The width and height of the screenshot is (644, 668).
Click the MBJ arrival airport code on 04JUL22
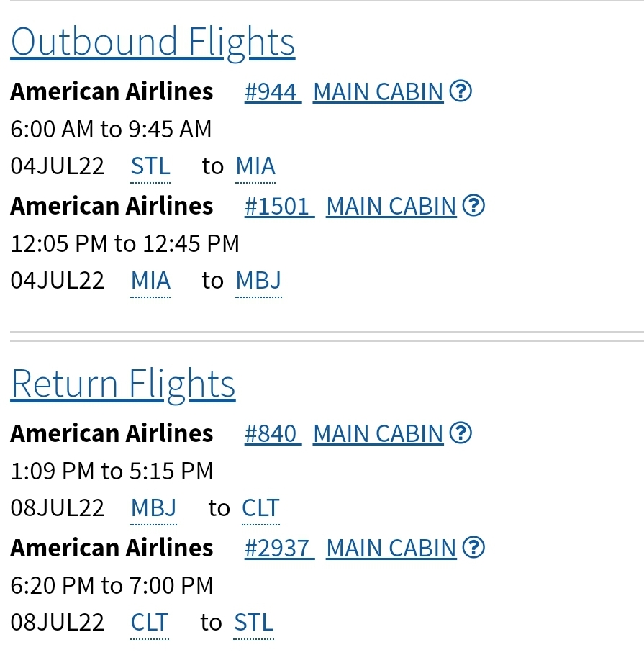point(258,281)
